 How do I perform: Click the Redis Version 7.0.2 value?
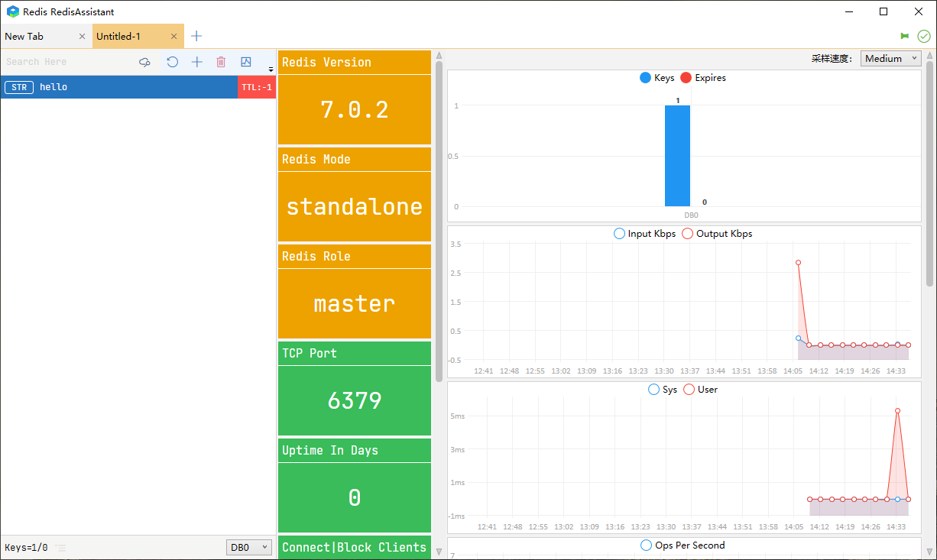point(355,109)
